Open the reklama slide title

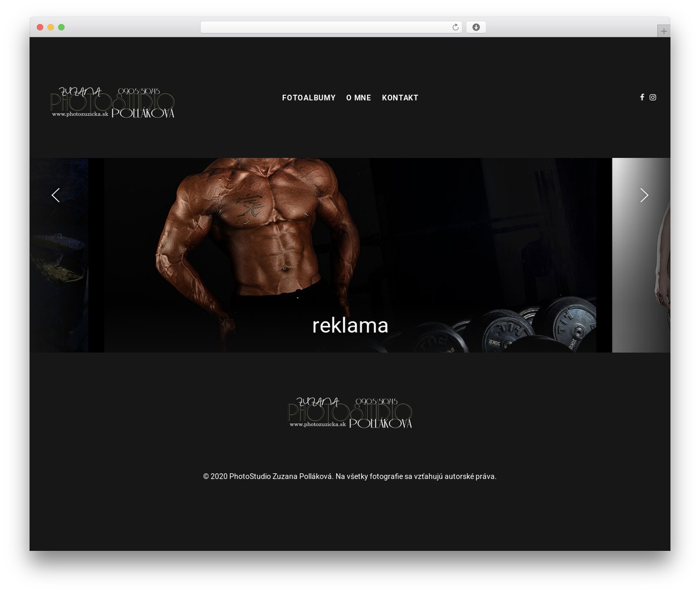(350, 325)
